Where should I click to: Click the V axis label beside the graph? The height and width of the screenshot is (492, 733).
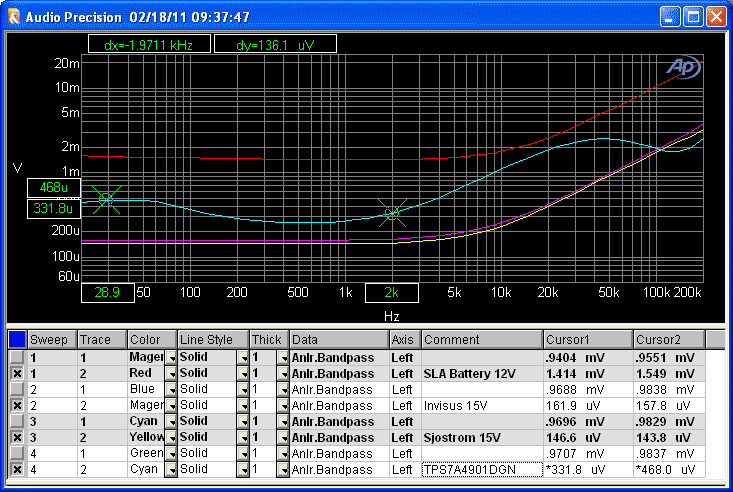17,168
